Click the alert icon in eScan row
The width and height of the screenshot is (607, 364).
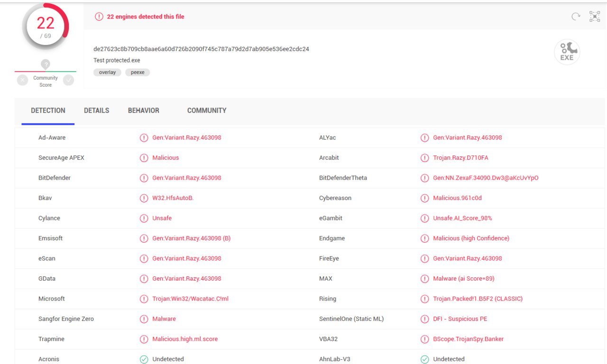click(x=144, y=259)
